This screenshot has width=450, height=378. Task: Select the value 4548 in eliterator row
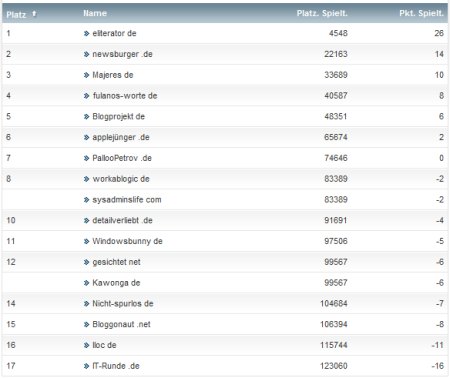pyautogui.click(x=338, y=33)
